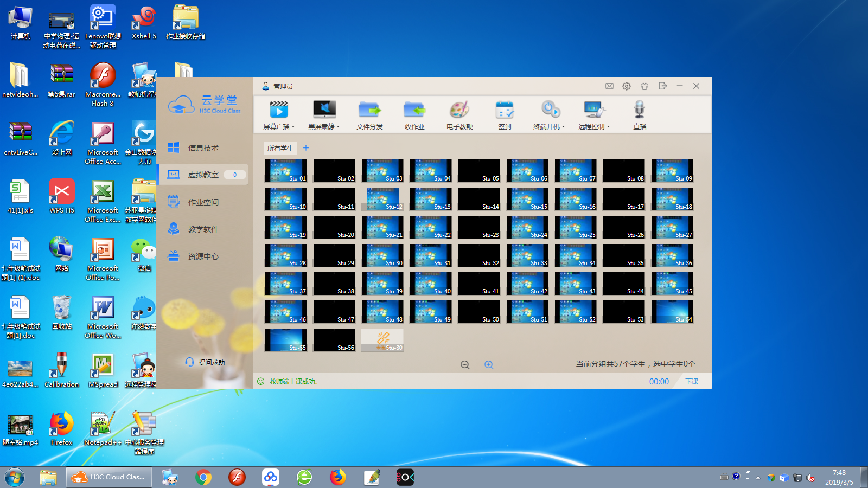Screen dimensions: 868x488
Task: Select the Calibration desktop shortcut
Action: tap(61, 371)
